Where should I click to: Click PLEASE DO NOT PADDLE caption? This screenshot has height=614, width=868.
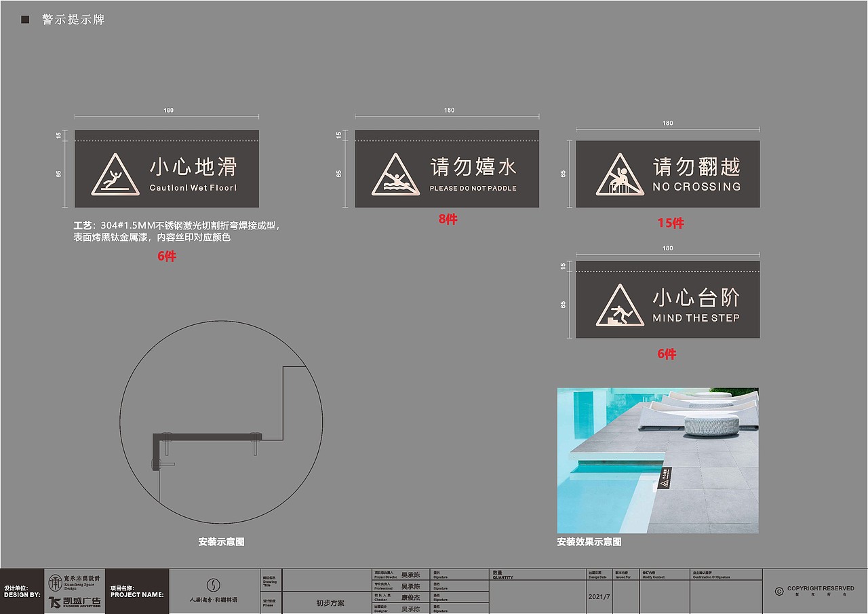coord(473,188)
